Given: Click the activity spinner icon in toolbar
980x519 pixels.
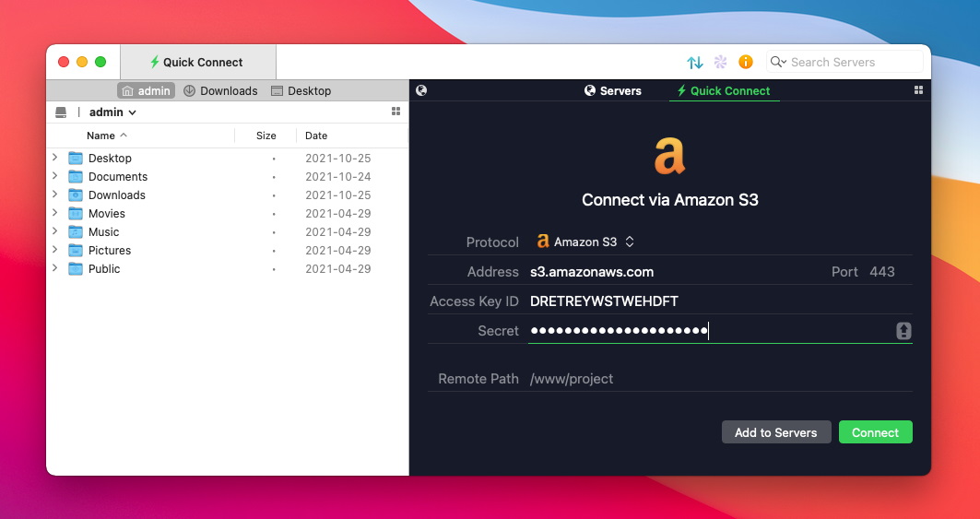Looking at the screenshot, I should click(x=720, y=62).
